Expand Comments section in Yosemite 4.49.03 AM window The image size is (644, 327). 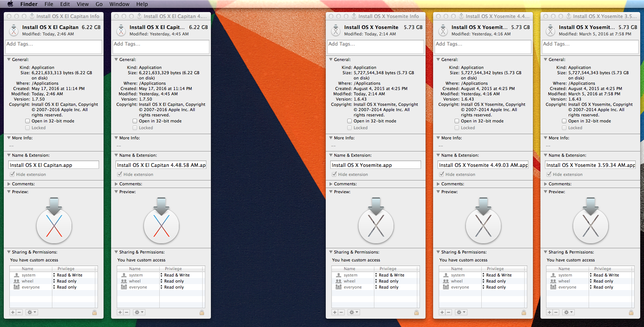pyautogui.click(x=438, y=184)
